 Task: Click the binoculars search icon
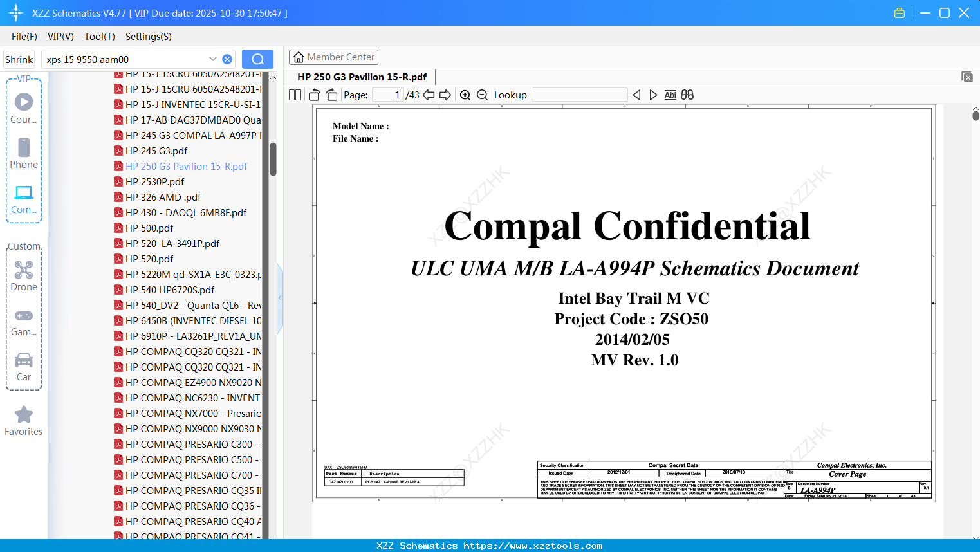pyautogui.click(x=687, y=95)
